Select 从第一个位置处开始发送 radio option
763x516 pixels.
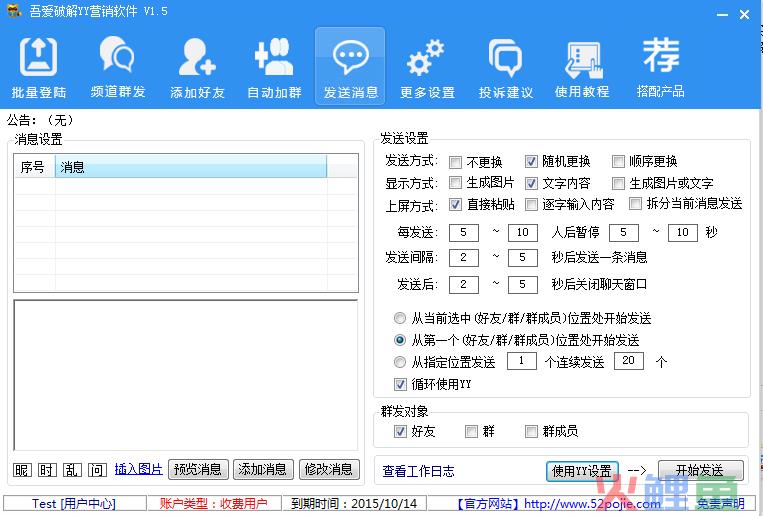click(400, 340)
